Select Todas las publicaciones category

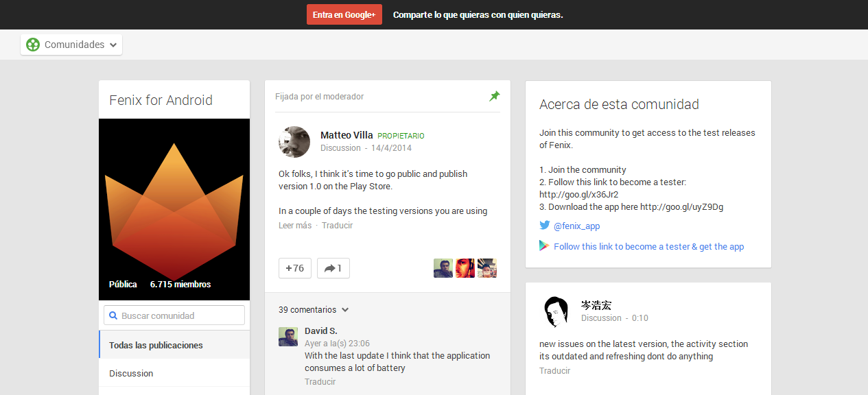pyautogui.click(x=156, y=345)
